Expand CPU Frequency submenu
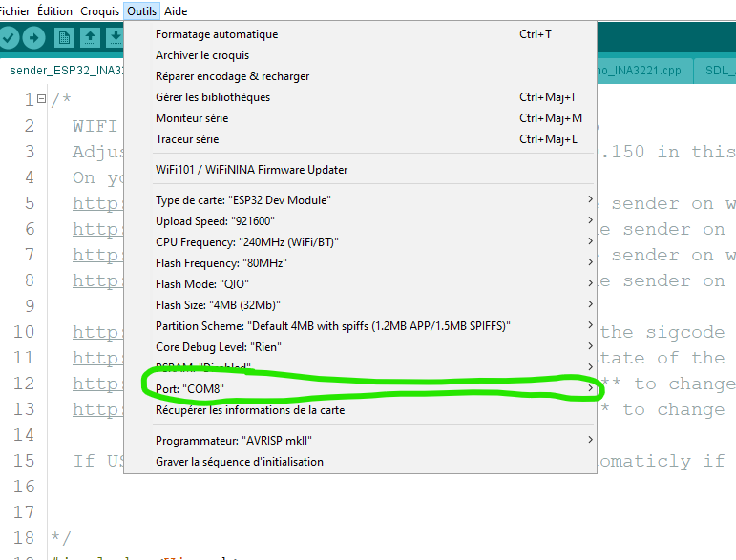Image resolution: width=736 pixels, height=560 pixels. point(360,242)
